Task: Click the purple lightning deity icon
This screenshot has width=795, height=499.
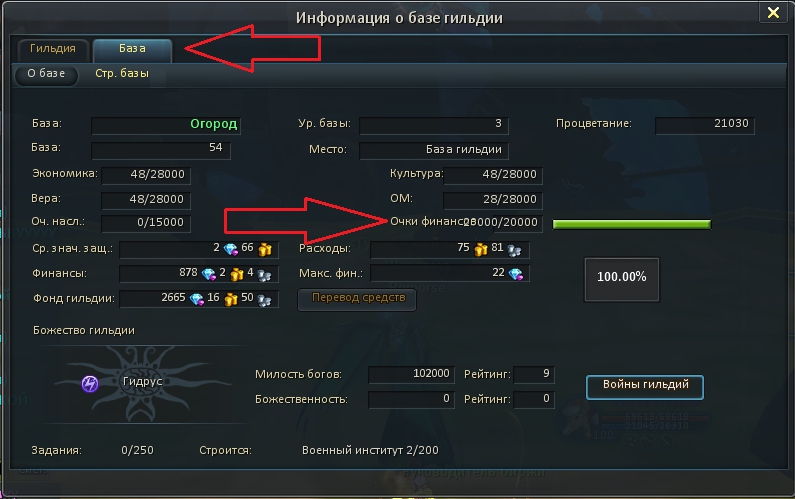Action: click(x=90, y=384)
